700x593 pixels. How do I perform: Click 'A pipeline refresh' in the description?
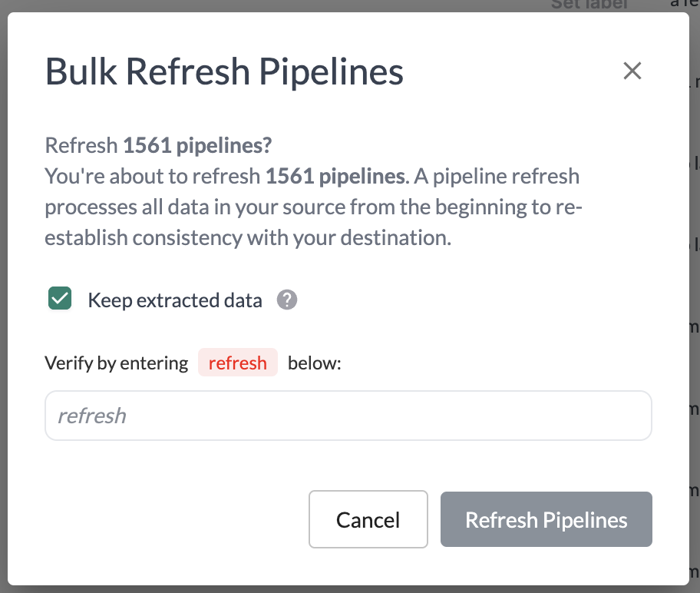point(497,177)
